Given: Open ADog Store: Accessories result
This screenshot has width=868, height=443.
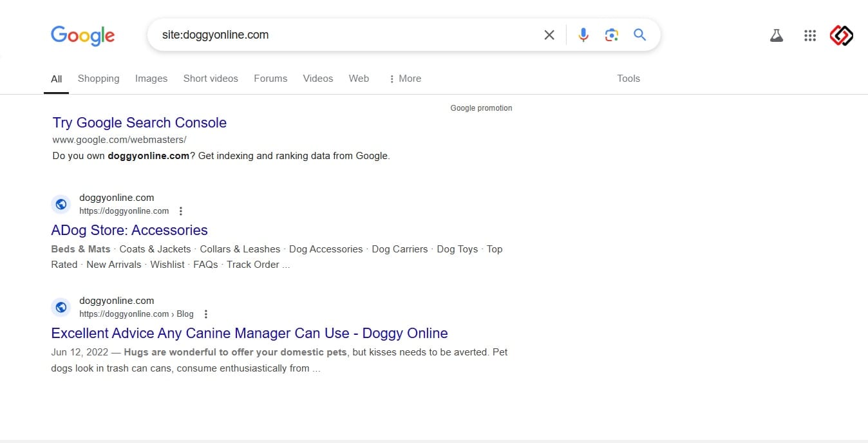Looking at the screenshot, I should point(129,231).
